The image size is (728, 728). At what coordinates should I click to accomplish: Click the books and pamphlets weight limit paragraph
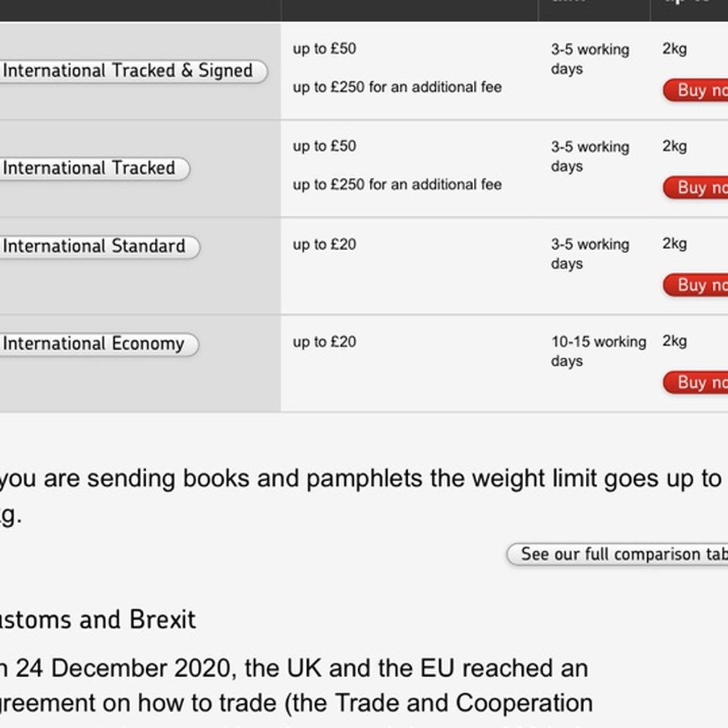point(361,479)
